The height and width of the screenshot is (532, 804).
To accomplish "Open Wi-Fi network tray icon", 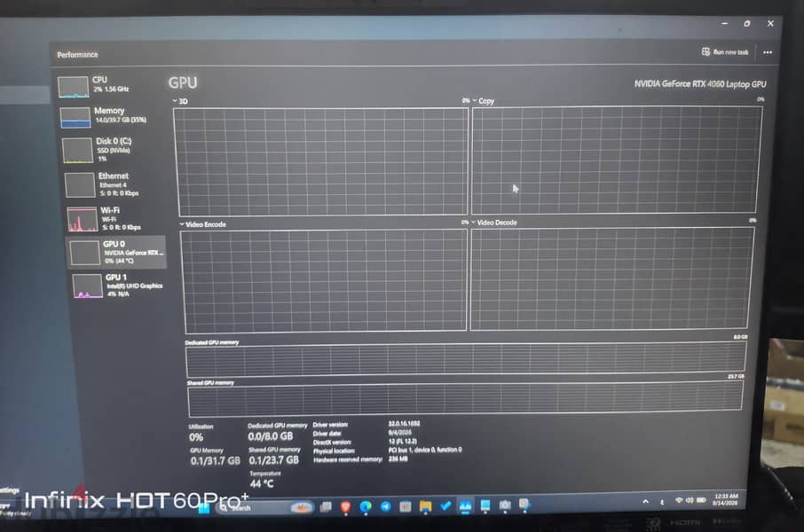I will (680, 500).
